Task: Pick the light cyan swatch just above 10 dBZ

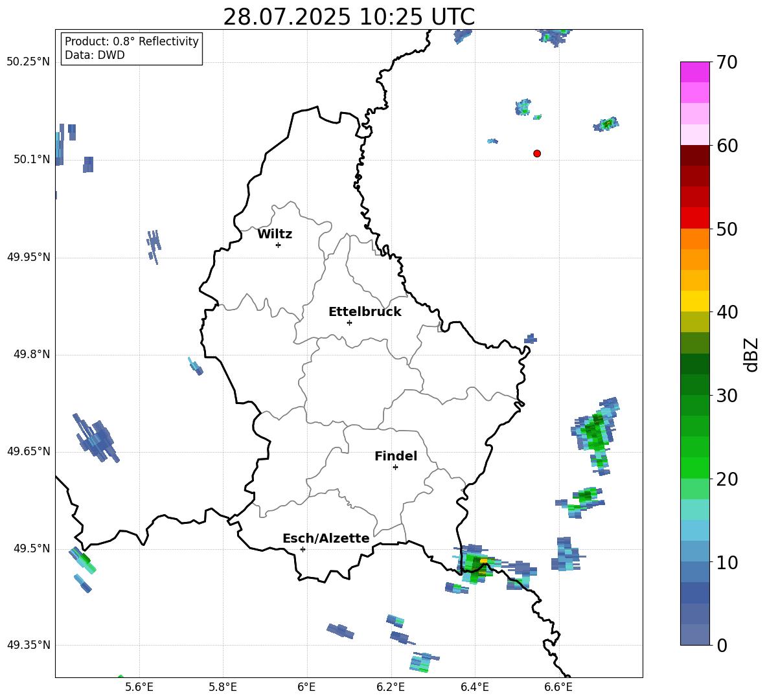Action: pos(695,552)
